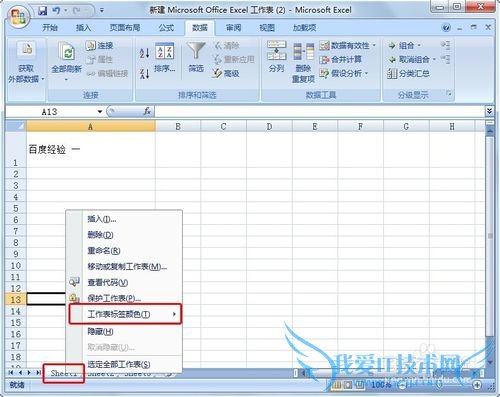
Task: Open the 加载项 tab
Action: click(x=304, y=28)
